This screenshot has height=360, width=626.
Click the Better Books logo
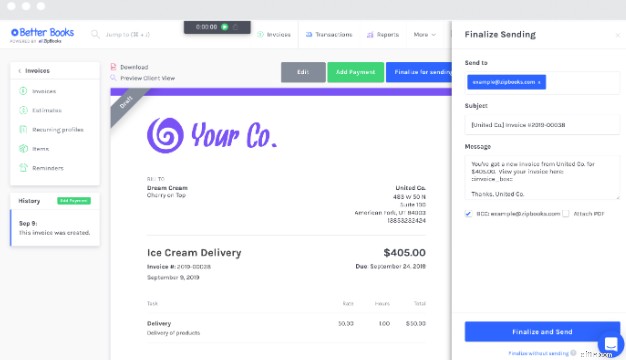click(x=42, y=35)
